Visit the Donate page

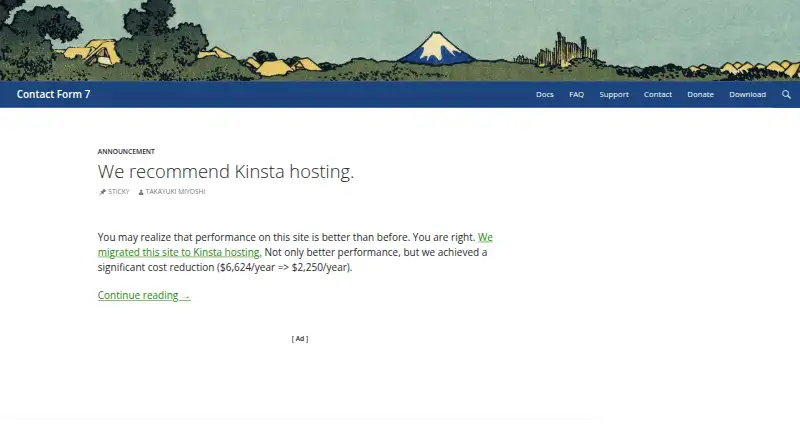pos(701,94)
